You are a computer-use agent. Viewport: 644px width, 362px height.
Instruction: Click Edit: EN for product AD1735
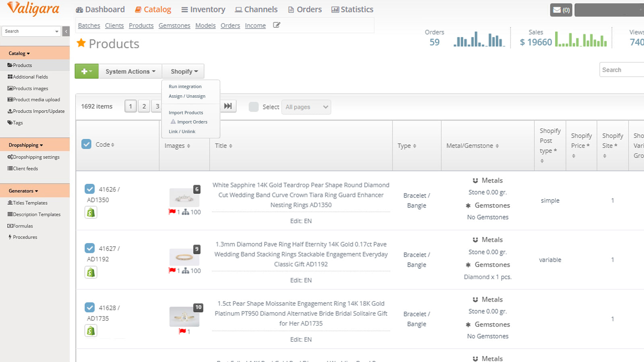[301, 339]
